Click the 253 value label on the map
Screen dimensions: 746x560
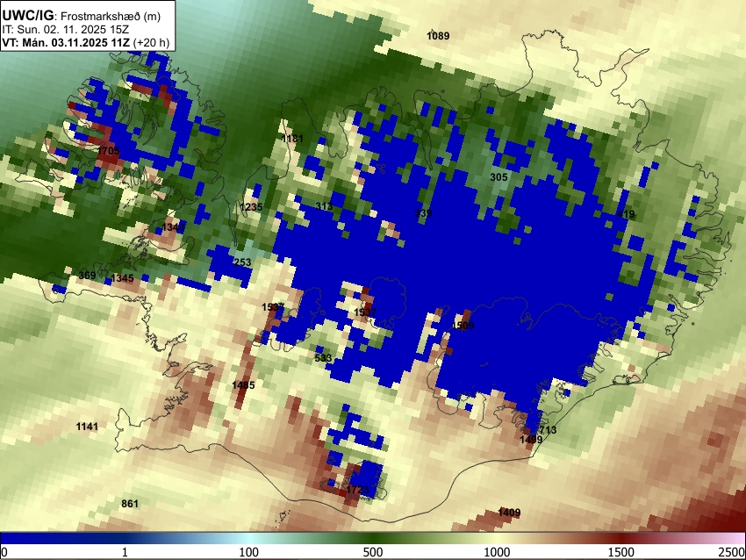tap(242, 262)
